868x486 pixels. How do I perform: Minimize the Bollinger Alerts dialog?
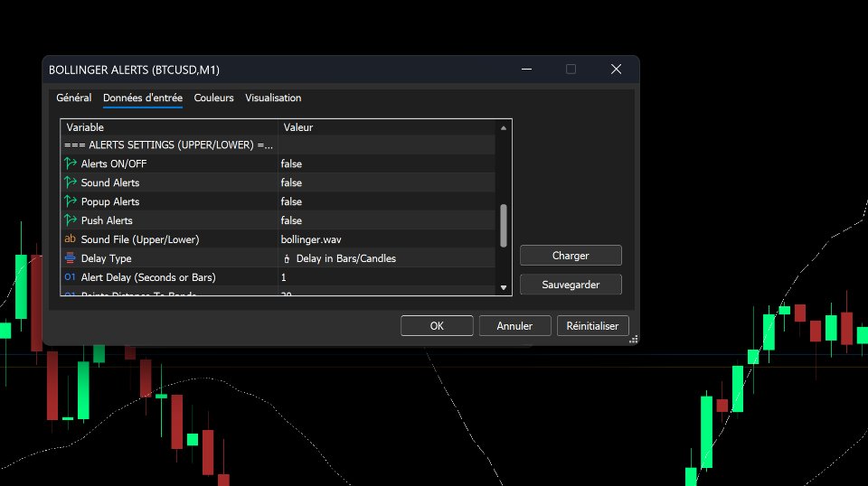click(526, 70)
